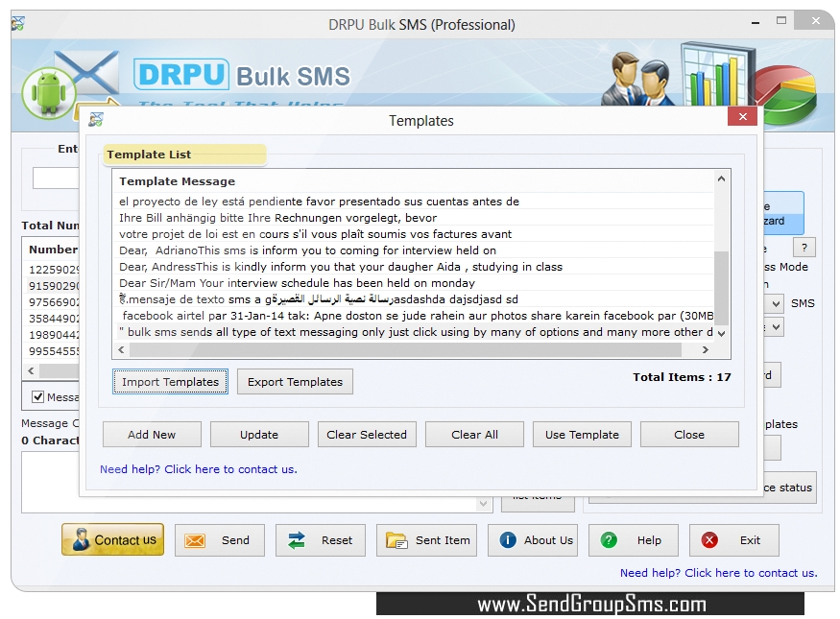Click the Use Template button

[x=582, y=435]
